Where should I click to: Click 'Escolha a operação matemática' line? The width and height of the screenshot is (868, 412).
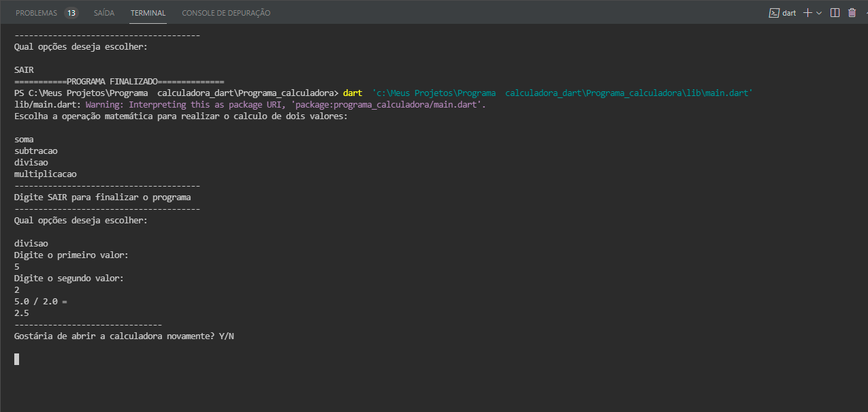point(181,116)
